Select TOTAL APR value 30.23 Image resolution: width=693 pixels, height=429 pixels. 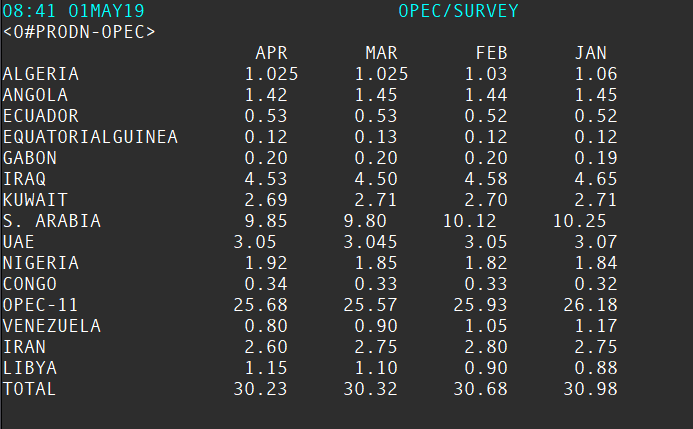pos(261,389)
